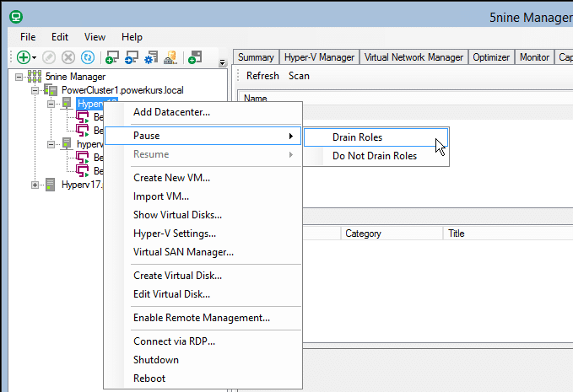This screenshot has height=392, width=573.
Task: Choose Edit Virtual Disk... menu entry
Action: coord(203,294)
